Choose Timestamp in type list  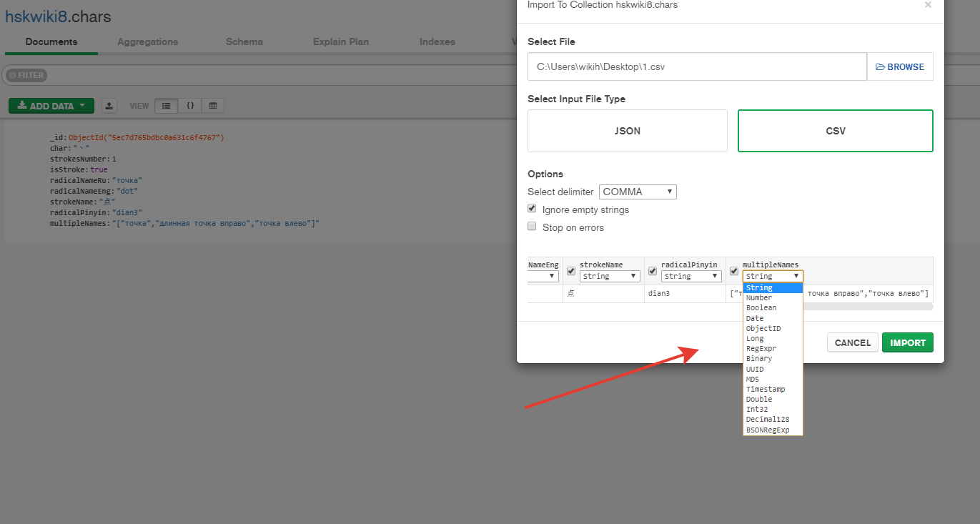click(773, 389)
